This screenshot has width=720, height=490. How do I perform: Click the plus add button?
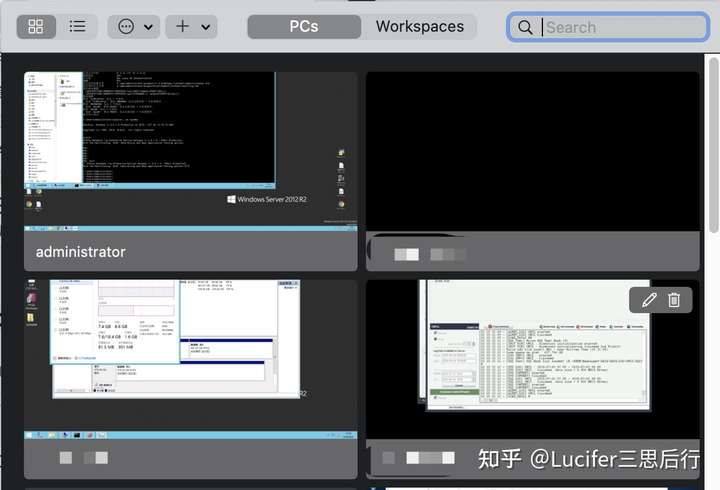pyautogui.click(x=182, y=27)
